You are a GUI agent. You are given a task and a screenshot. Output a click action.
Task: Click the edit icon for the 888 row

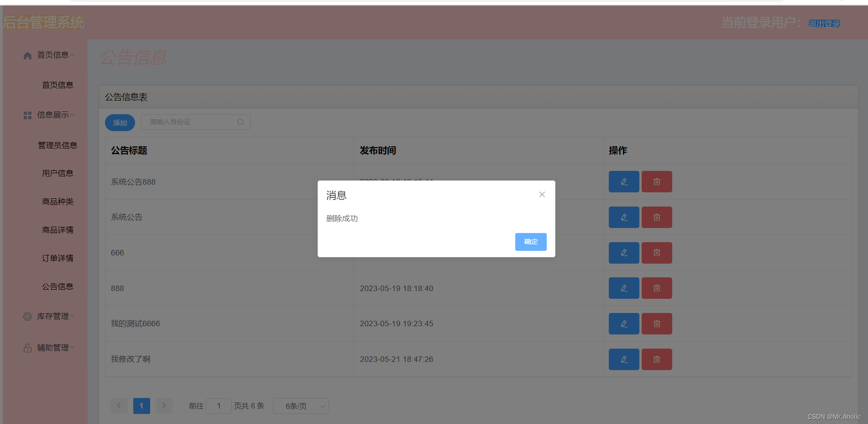coord(624,288)
